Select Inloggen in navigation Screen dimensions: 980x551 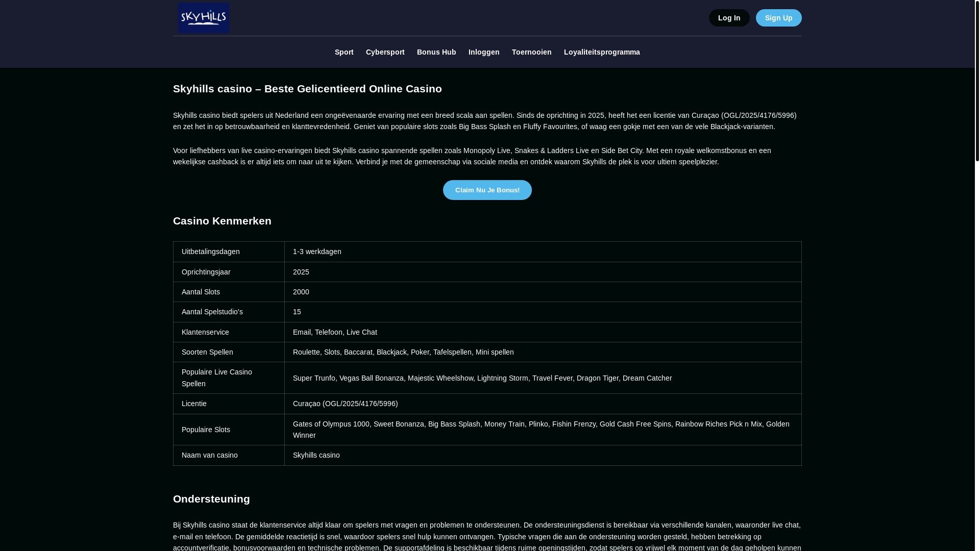484,52
